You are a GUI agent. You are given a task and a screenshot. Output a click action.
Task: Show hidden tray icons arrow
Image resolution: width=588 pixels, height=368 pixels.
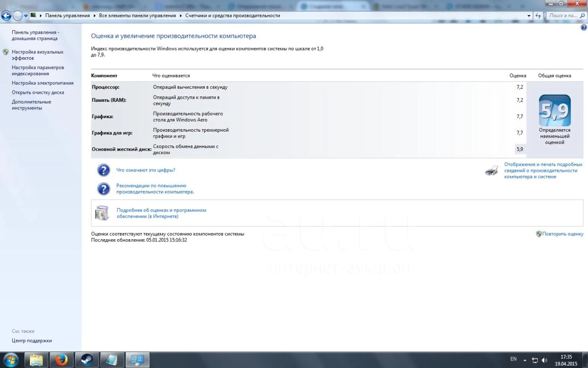(525, 360)
